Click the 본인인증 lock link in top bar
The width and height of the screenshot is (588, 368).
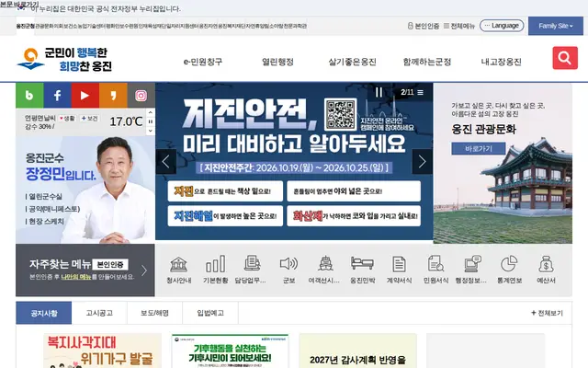424,26
